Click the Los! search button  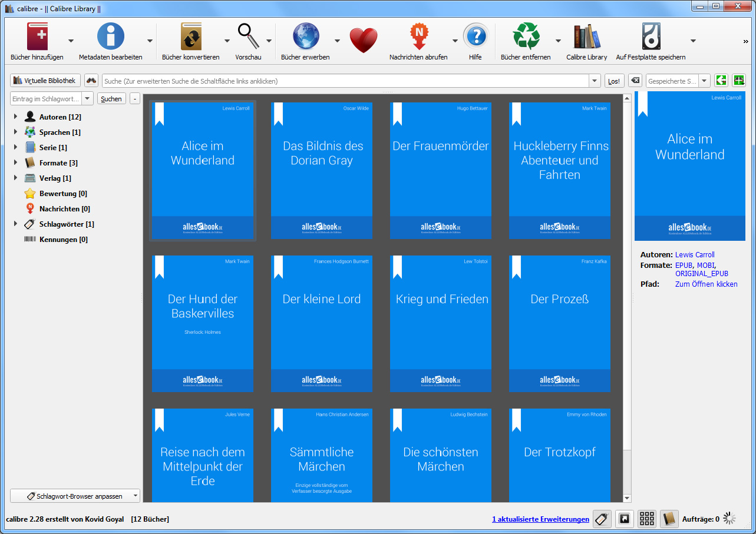(x=614, y=81)
